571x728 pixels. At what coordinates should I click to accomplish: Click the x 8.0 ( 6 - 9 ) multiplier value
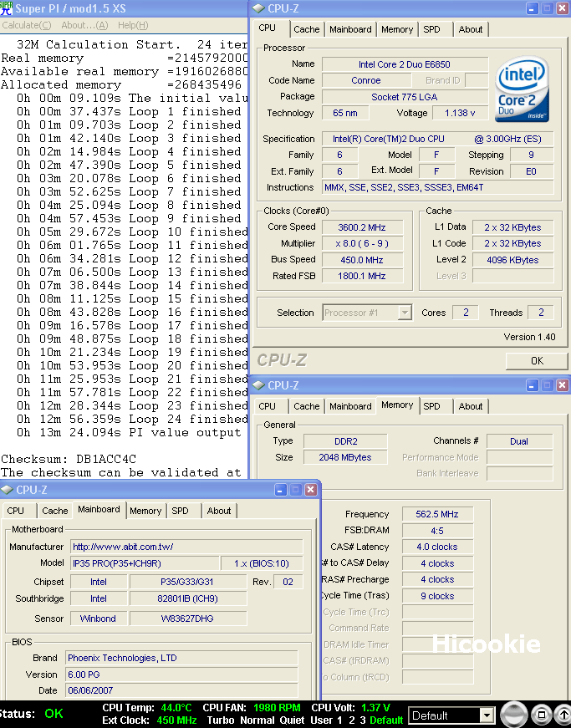coord(362,243)
